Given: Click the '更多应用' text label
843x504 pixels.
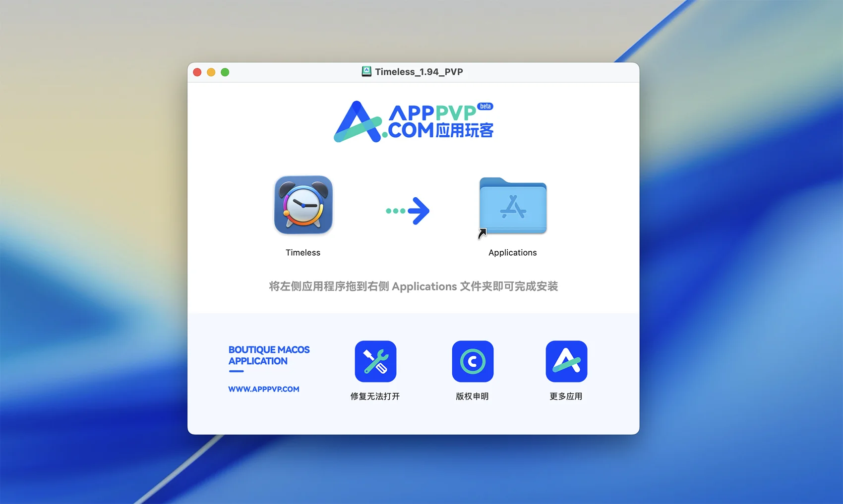Looking at the screenshot, I should tap(566, 396).
